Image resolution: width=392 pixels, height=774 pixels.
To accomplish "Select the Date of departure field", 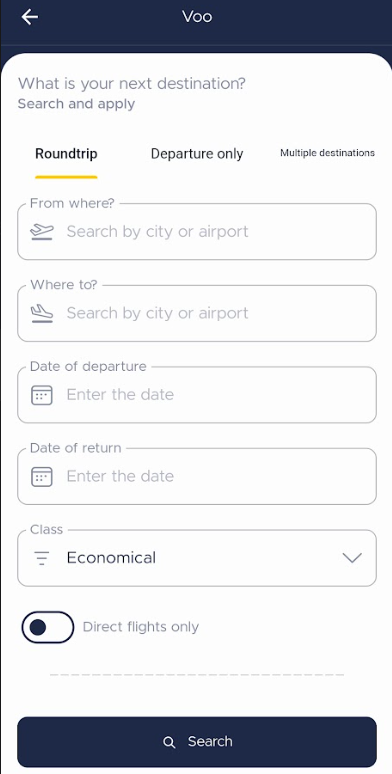I will pos(197,395).
